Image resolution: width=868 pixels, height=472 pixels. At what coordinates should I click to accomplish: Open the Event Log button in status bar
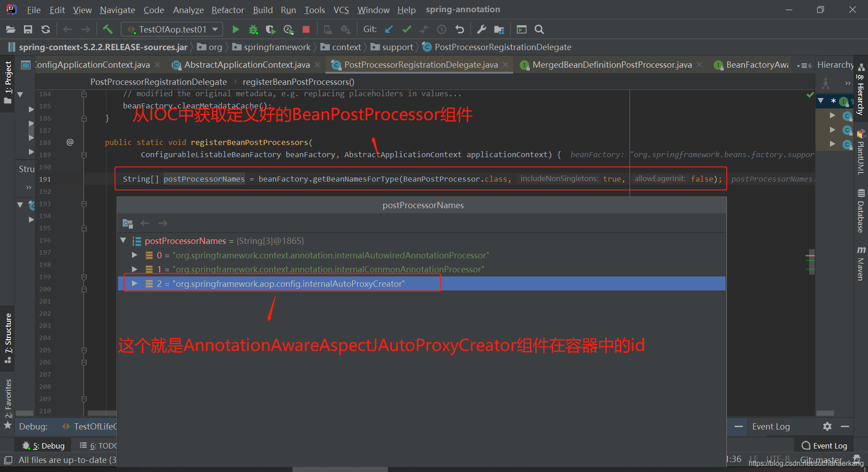point(824,446)
